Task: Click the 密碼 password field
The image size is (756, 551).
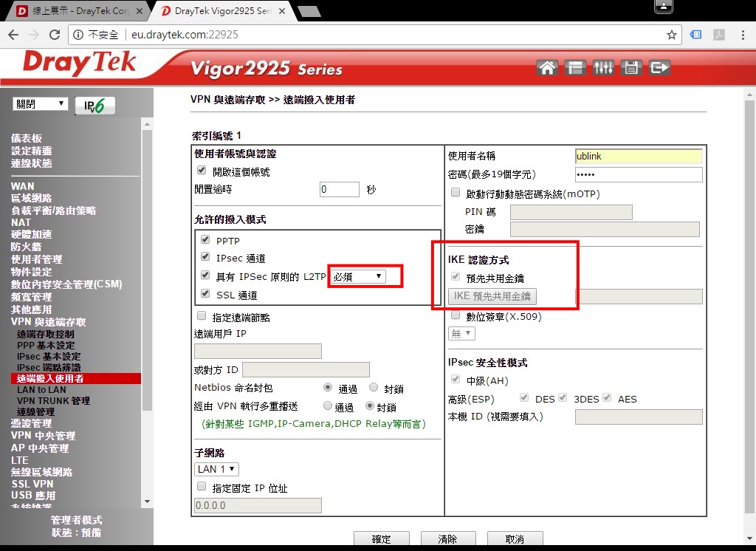Action: click(639, 174)
